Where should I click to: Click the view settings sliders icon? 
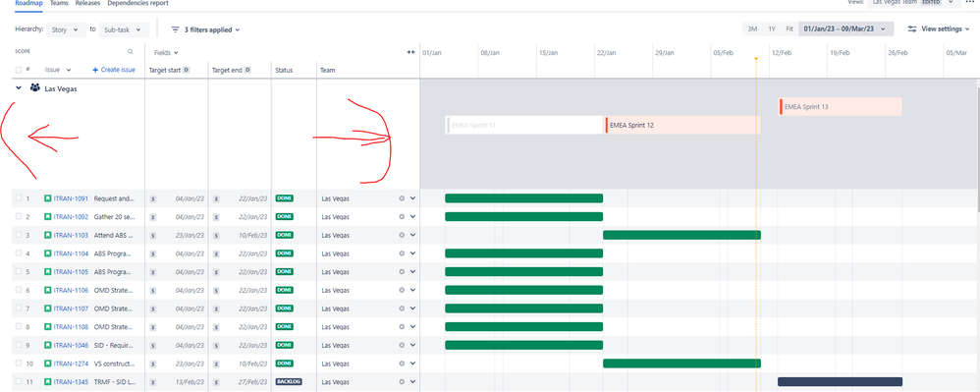click(912, 28)
